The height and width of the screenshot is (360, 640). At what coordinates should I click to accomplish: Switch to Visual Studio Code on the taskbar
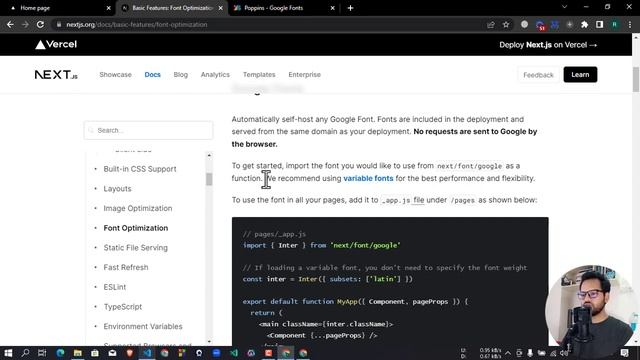pos(147,353)
